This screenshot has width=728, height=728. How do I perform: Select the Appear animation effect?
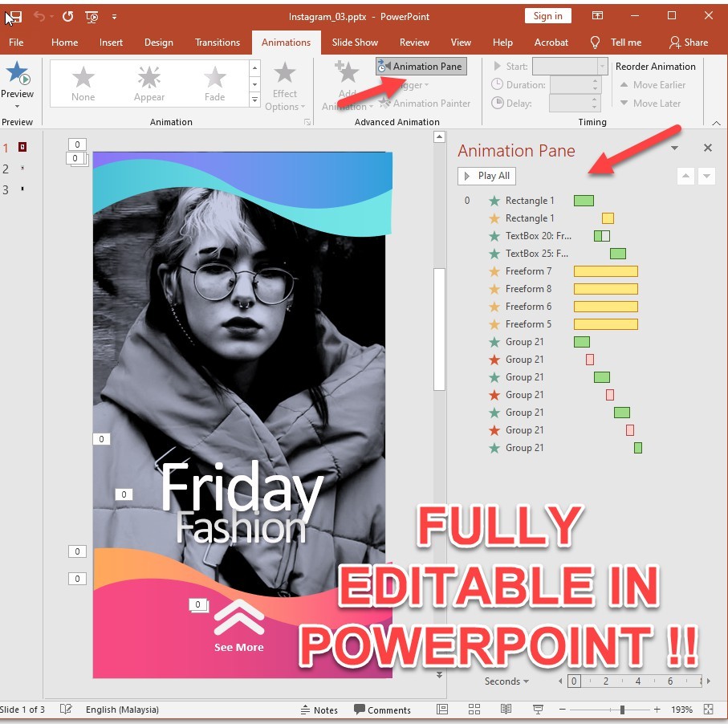coord(149,83)
